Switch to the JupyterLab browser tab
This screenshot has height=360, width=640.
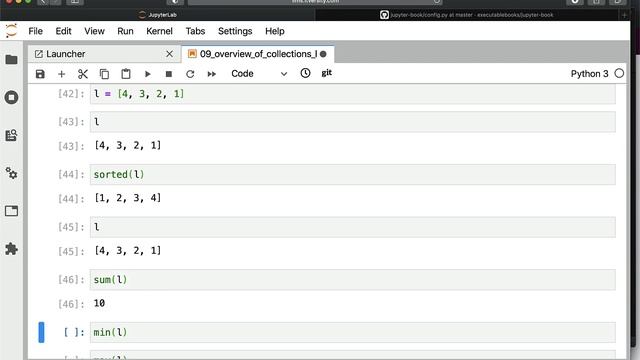(x=158, y=15)
